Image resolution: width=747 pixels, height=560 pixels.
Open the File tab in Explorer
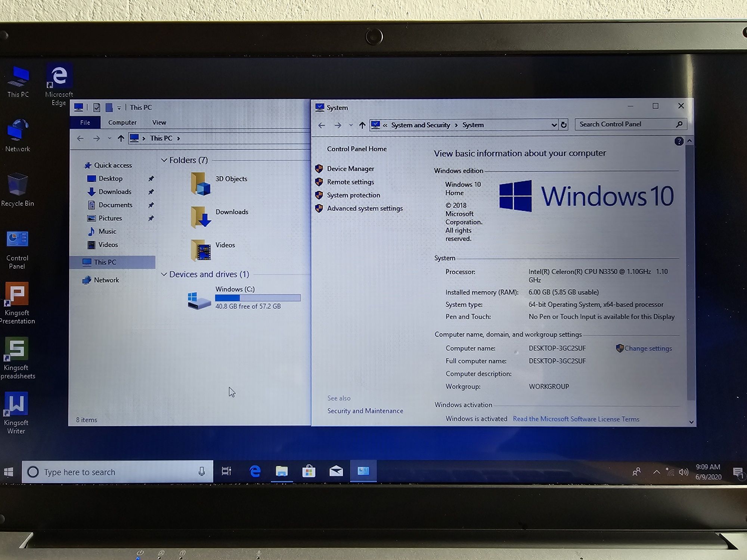click(85, 122)
